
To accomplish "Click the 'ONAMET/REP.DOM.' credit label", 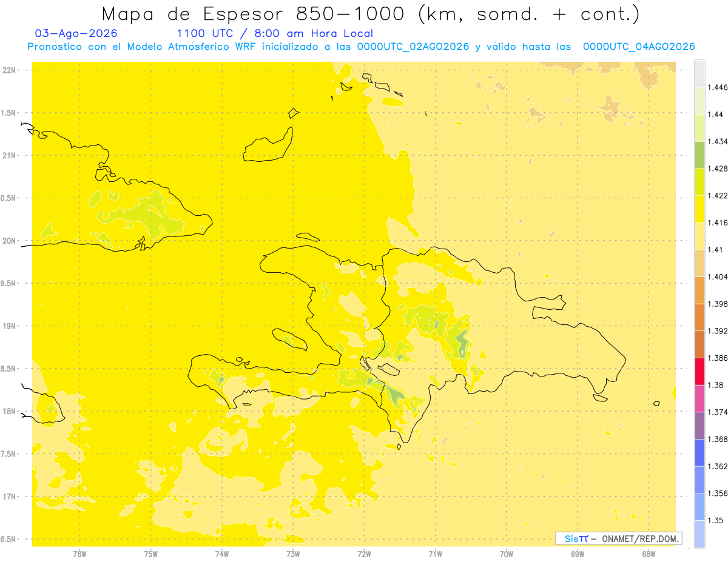I will [x=641, y=538].
